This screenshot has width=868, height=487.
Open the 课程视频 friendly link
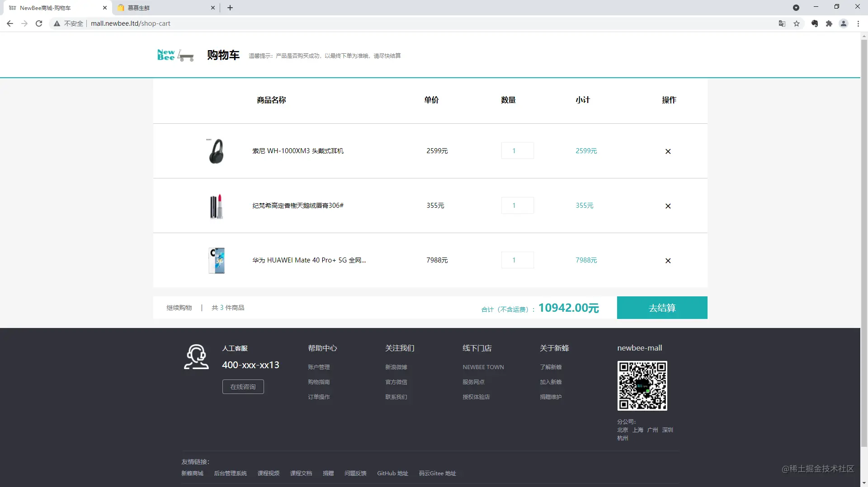(x=269, y=473)
